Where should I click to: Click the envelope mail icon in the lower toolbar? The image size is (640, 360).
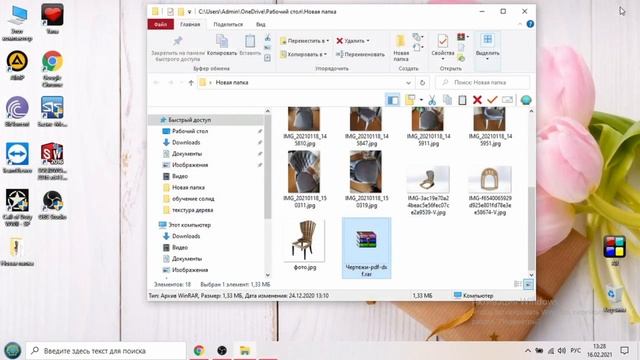(x=507, y=100)
